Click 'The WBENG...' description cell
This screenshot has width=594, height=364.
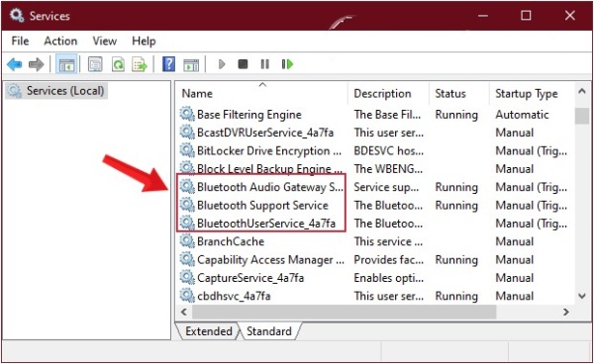click(388, 169)
